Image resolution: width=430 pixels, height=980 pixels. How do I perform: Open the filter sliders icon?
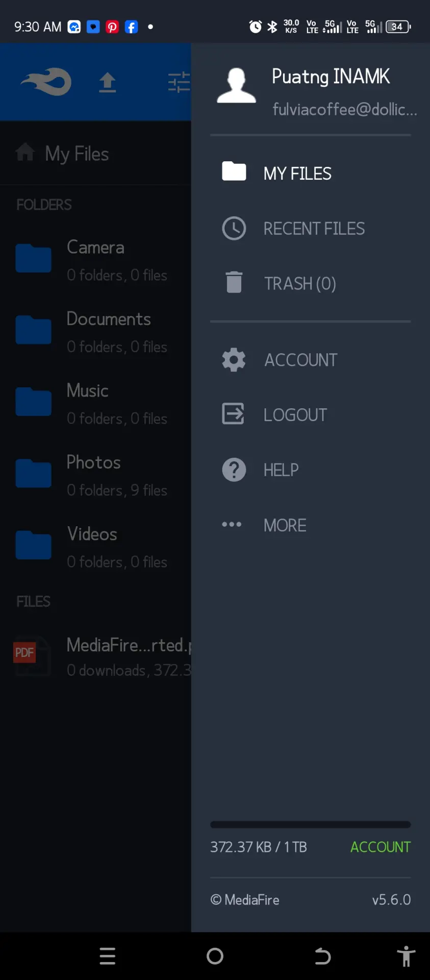pos(179,82)
